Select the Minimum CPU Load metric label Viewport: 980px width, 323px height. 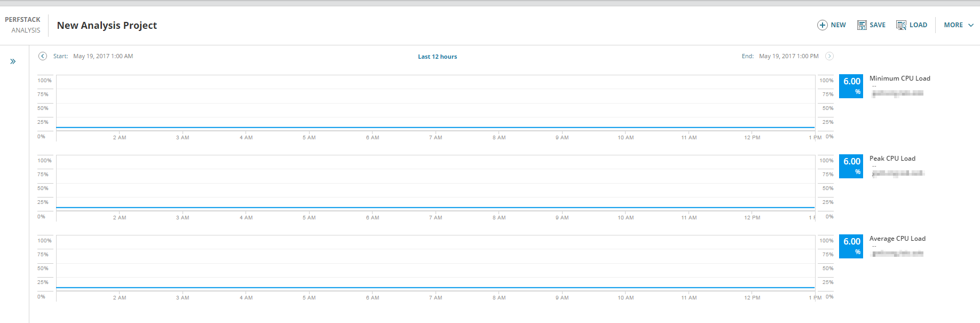[x=900, y=78]
